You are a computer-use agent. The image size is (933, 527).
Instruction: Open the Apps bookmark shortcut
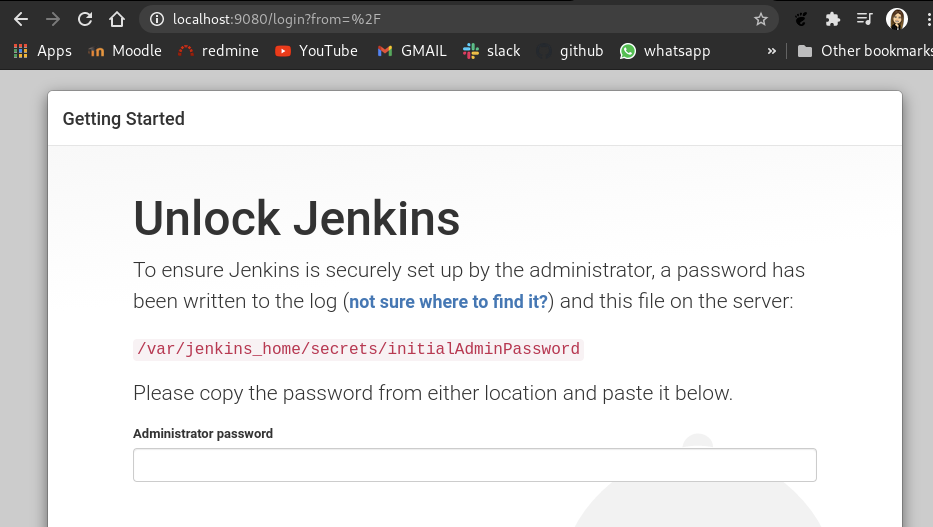(x=43, y=51)
